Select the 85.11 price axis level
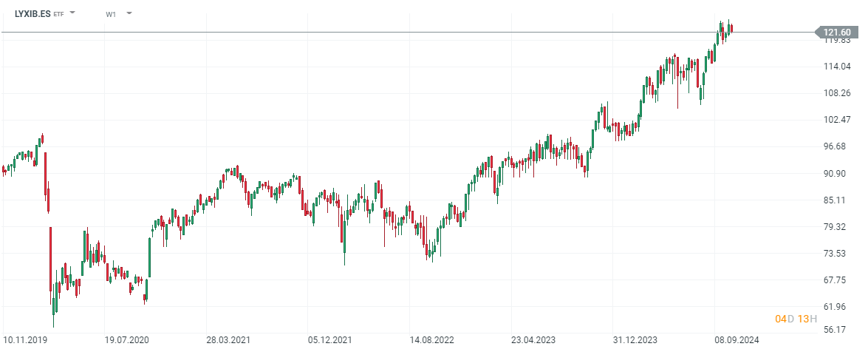 [837, 200]
